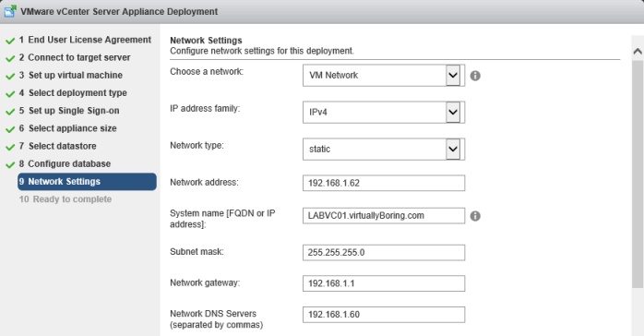Click the Network address input field
Viewport: 644px width, 336px height.
[384, 183]
